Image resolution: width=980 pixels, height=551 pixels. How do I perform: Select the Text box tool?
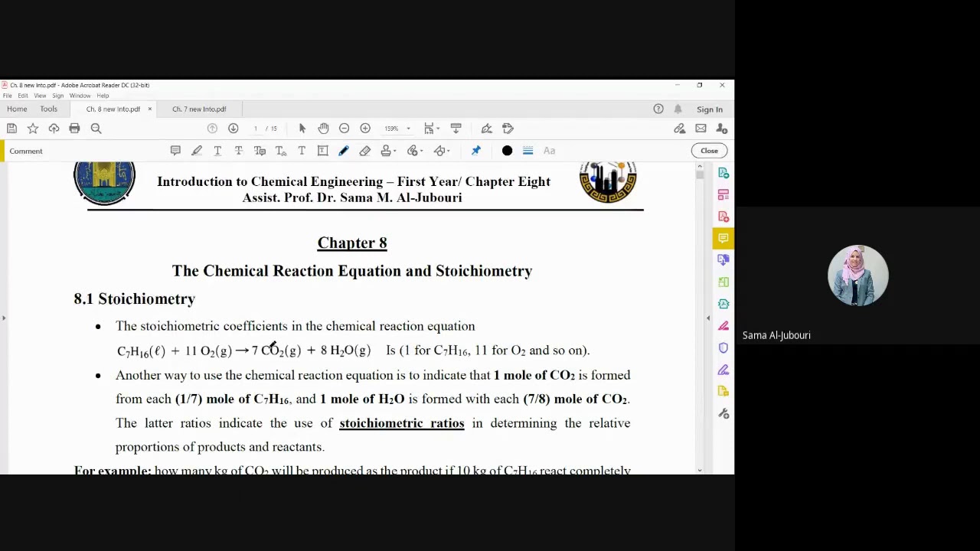click(x=322, y=151)
